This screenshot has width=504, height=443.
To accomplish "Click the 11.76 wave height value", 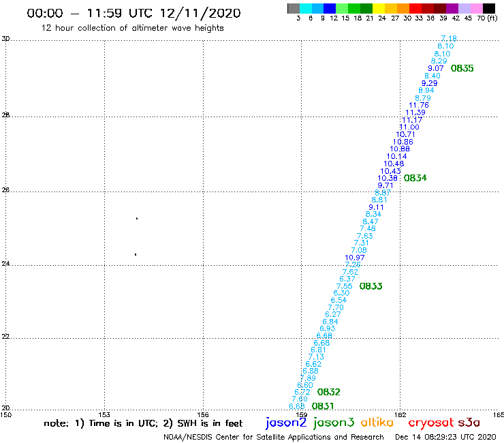I will [418, 105].
